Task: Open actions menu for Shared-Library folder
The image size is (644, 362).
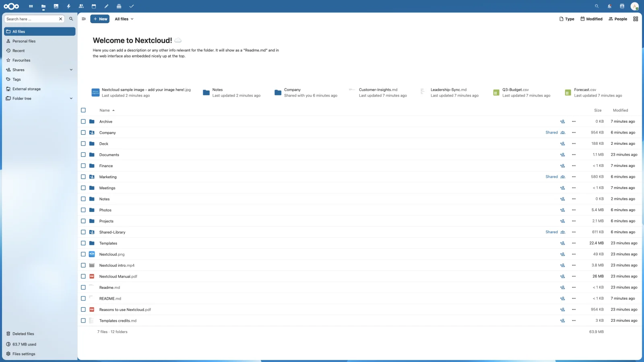Action: 574,232
